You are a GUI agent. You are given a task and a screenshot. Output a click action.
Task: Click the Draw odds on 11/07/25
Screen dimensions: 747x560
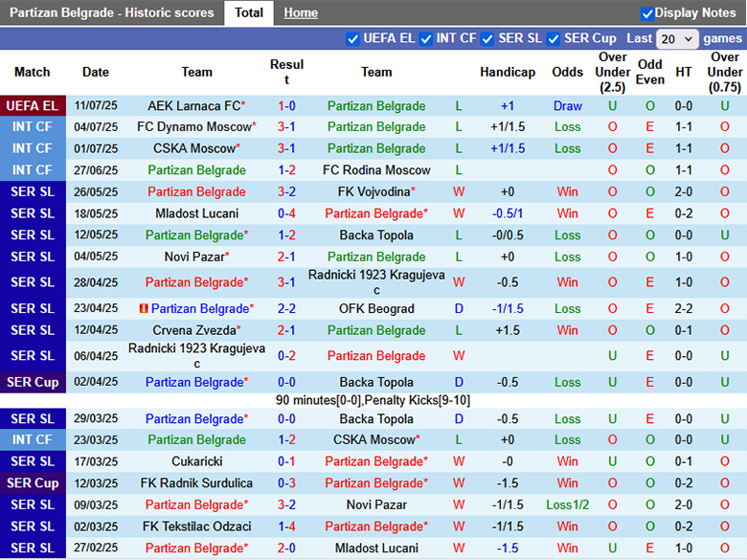coord(567,105)
